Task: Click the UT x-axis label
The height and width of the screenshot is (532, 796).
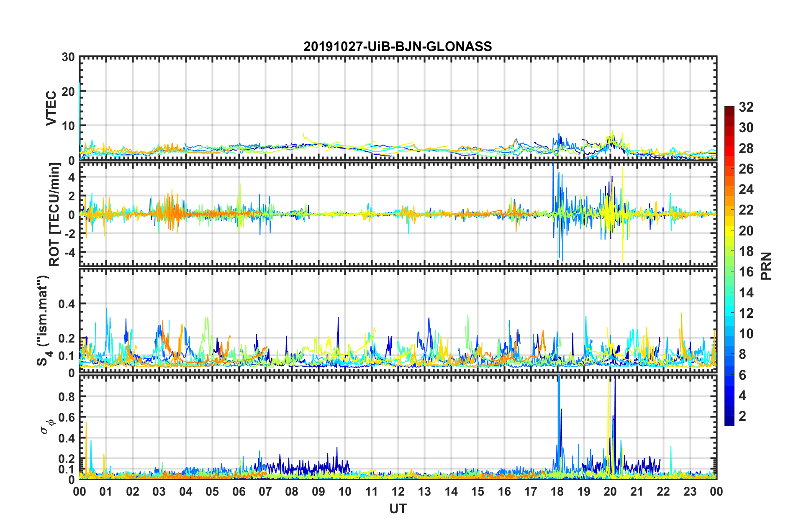Action: click(398, 509)
